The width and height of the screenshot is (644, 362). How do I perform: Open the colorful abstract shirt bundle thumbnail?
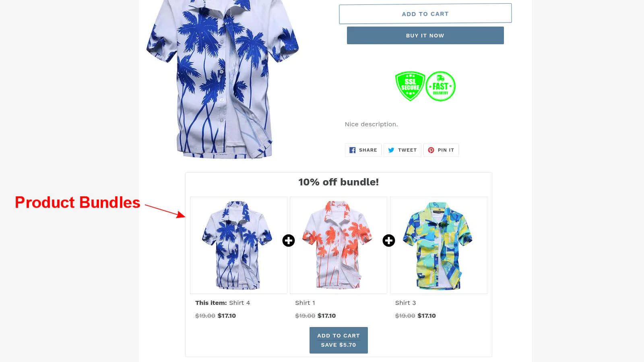tap(439, 245)
